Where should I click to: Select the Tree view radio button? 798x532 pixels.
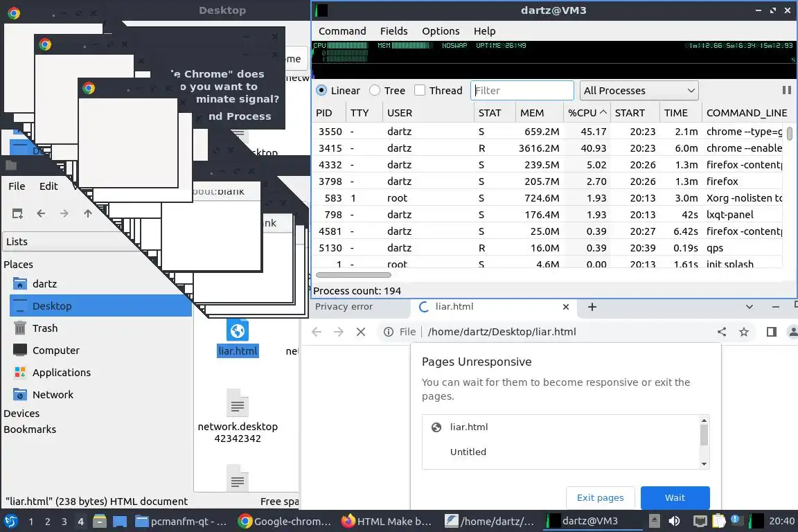point(375,90)
